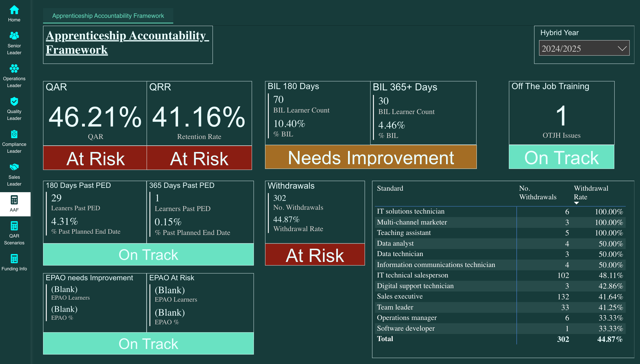Open Funding Info calculator icon
Image resolution: width=640 pixels, height=364 pixels.
[x=14, y=259]
